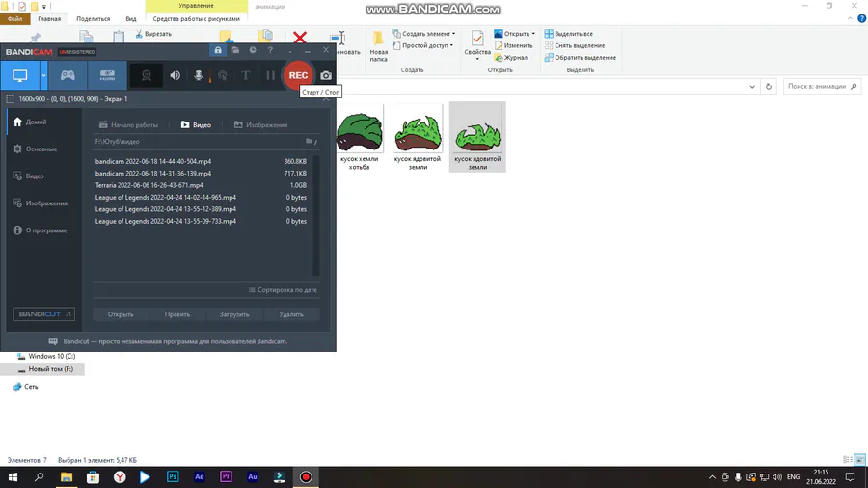Create Новая папка from ribbon
868x488 pixels.
click(379, 46)
